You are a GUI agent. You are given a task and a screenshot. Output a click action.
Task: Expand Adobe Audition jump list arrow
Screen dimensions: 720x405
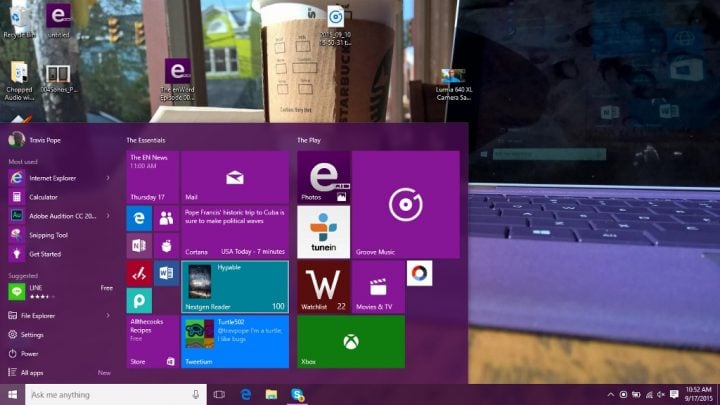(x=108, y=216)
